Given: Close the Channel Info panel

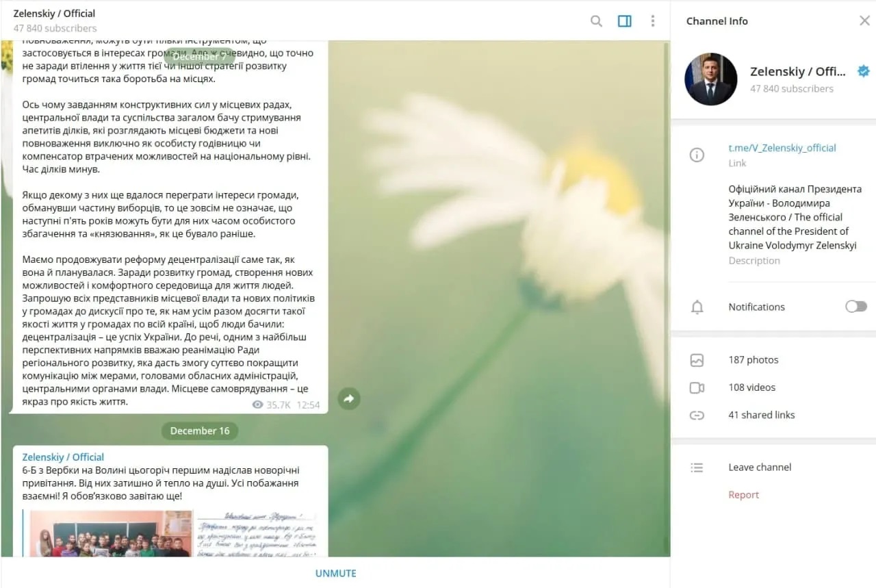Looking at the screenshot, I should coord(864,21).
